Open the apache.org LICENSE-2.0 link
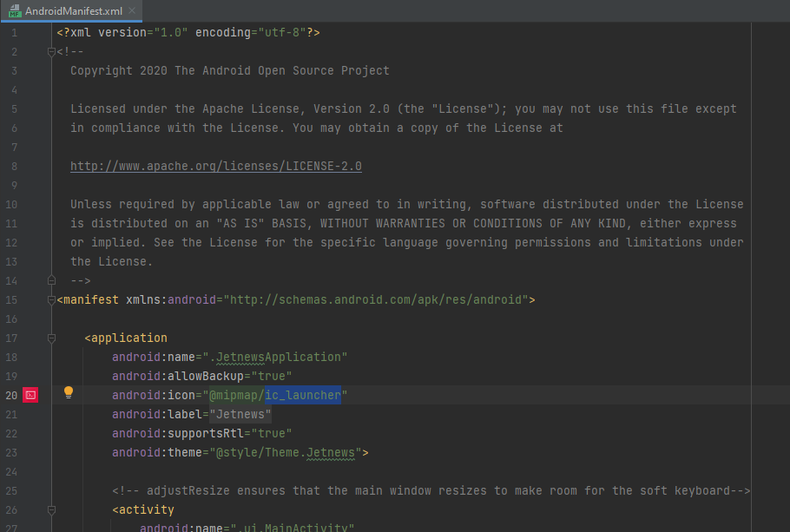 (215, 167)
